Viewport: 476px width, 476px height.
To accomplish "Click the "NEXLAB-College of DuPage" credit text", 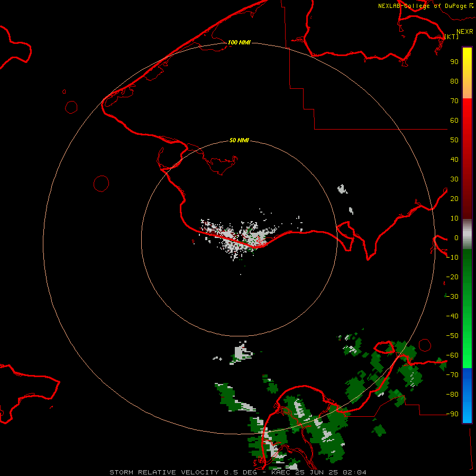I will pos(422,6).
